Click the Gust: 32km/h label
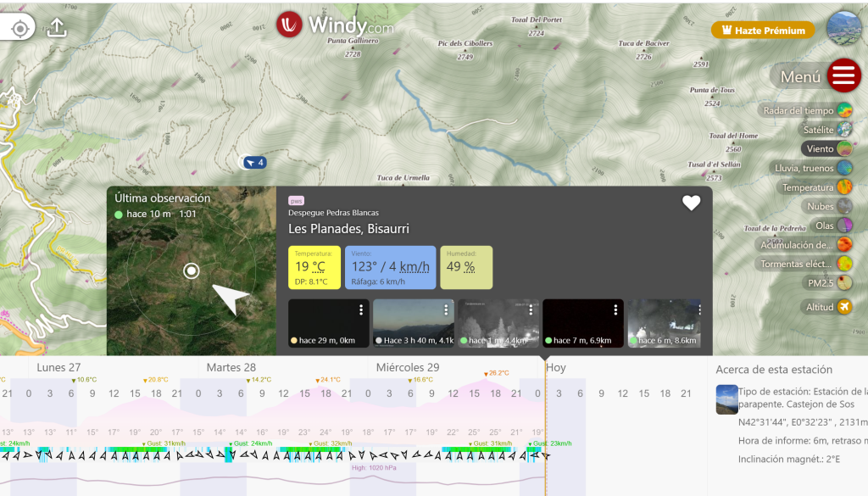Image resolution: width=868 pixels, height=496 pixels. click(x=332, y=443)
